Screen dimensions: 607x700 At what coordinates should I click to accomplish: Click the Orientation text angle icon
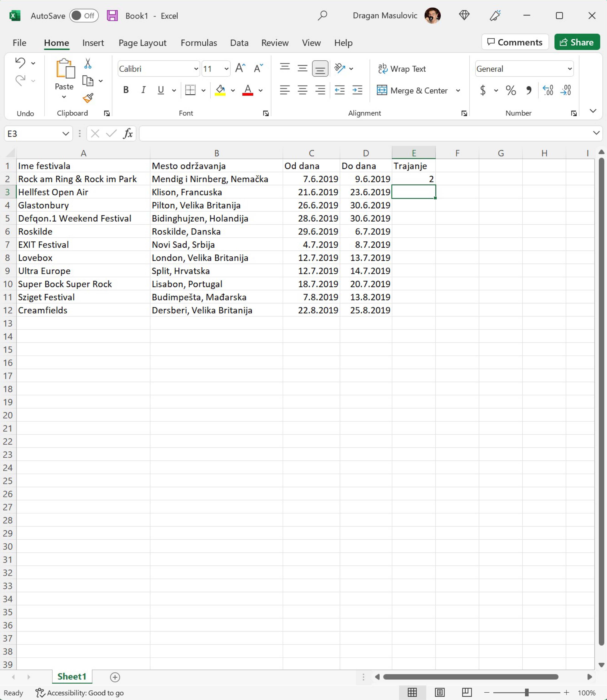click(x=339, y=68)
